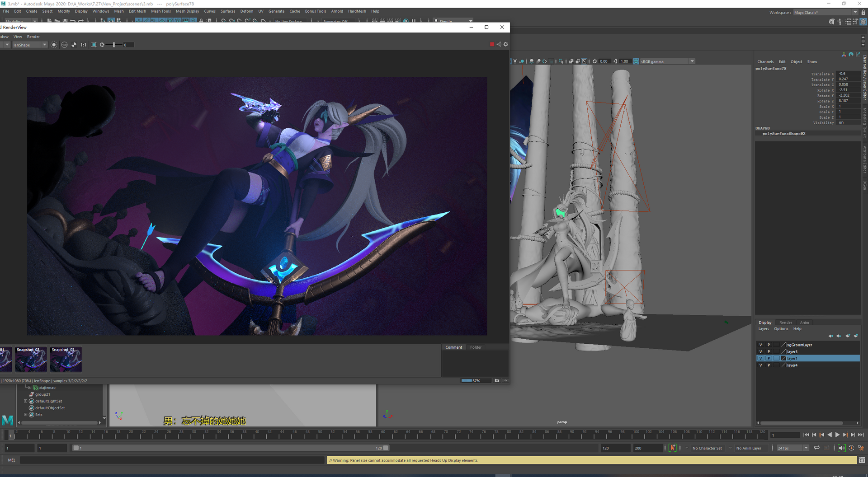Click the MEL command language label
Viewport: 868px width, 477px height.
pyautogui.click(x=12, y=460)
